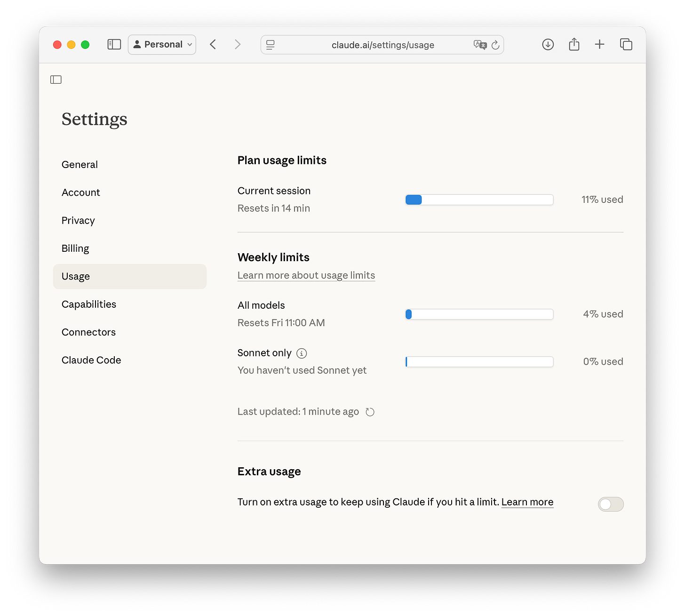
Task: Go back with the left chevron
Action: pos(213,44)
